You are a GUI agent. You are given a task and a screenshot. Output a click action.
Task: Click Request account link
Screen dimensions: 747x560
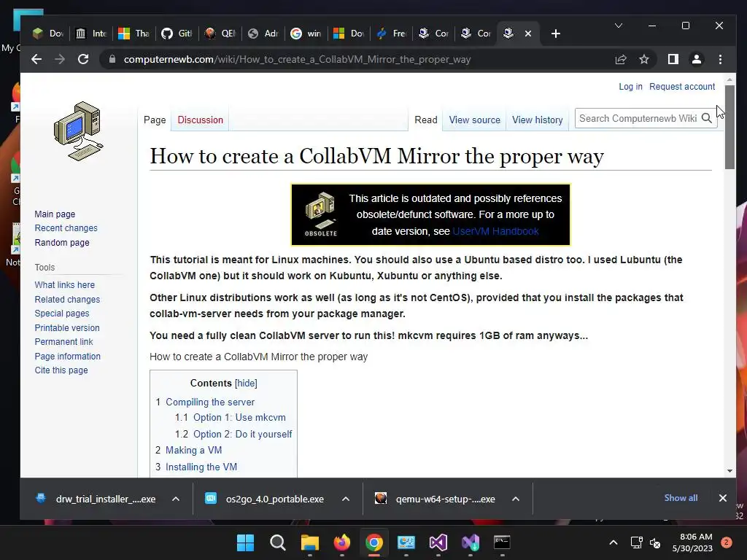[x=682, y=87]
